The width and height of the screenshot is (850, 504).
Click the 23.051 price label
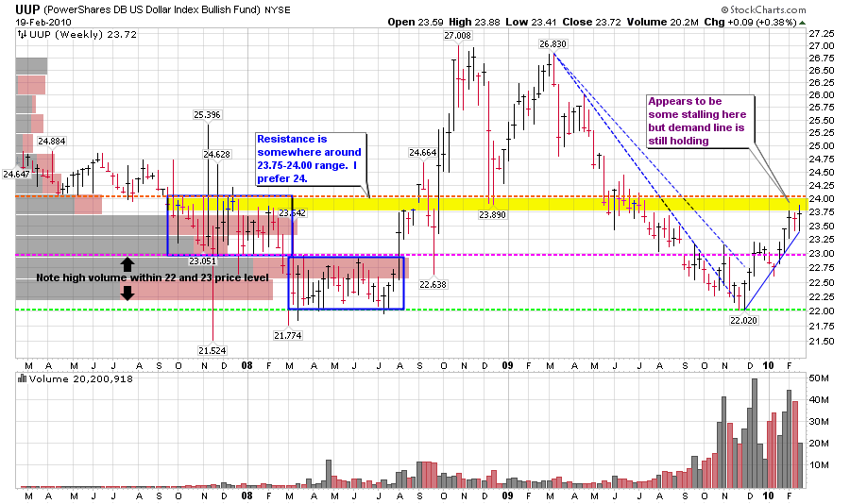202,261
